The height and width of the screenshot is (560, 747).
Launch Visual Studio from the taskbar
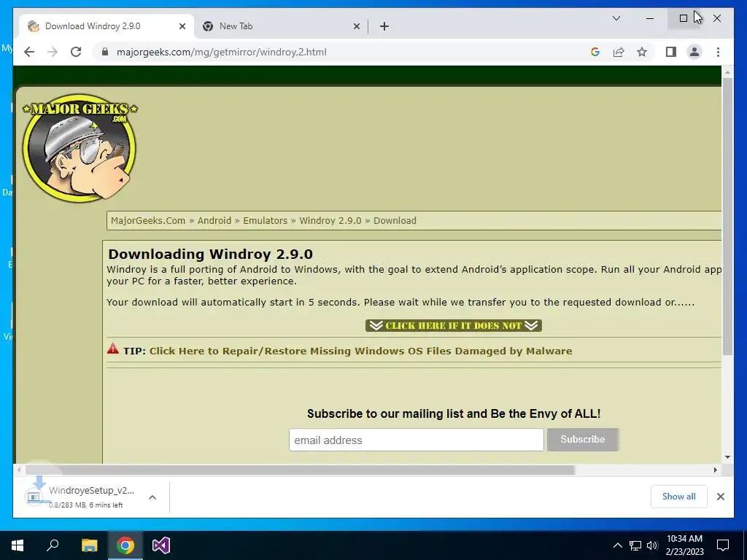pyautogui.click(x=161, y=545)
